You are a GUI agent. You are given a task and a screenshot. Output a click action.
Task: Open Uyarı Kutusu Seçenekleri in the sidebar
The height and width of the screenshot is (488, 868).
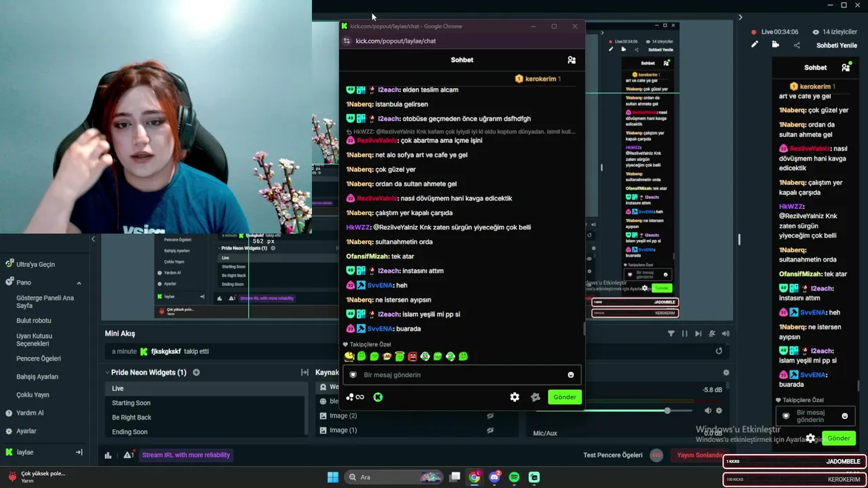35,340
